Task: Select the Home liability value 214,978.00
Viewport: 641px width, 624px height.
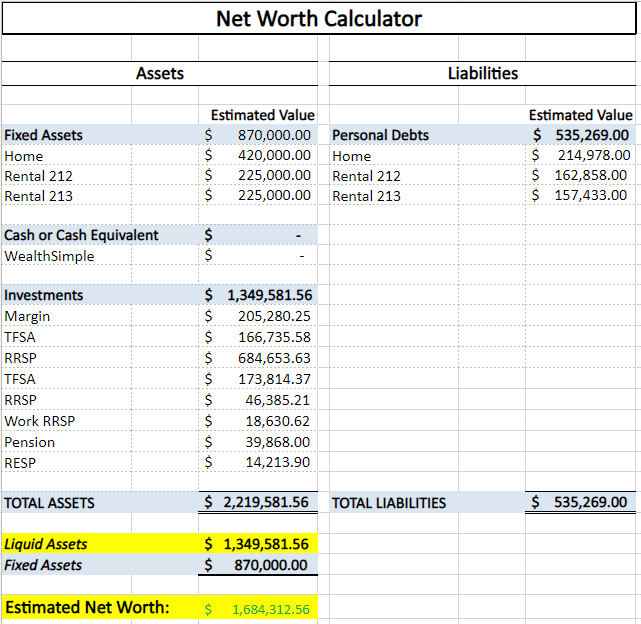Action: click(581, 155)
